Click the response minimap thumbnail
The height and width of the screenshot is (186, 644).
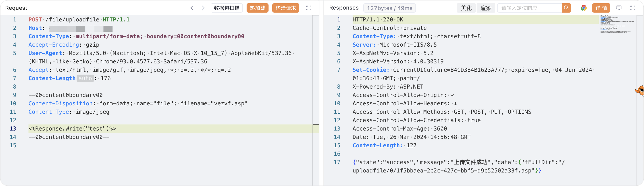617,24
